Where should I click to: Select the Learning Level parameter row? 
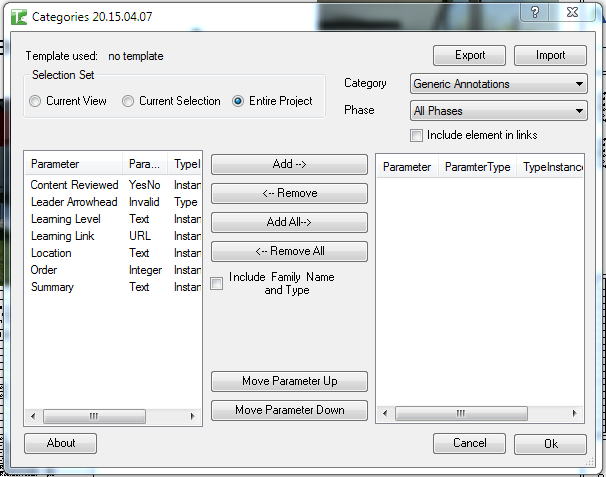[x=113, y=219]
